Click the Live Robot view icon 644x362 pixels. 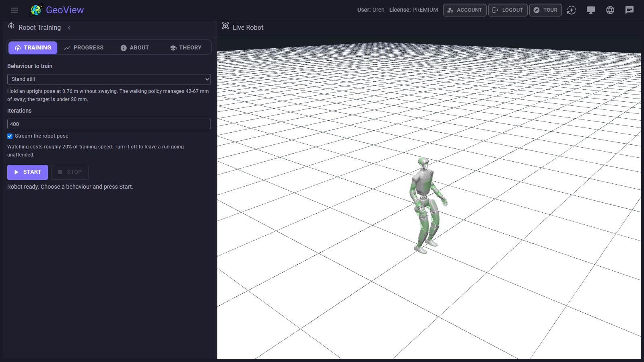(x=225, y=26)
